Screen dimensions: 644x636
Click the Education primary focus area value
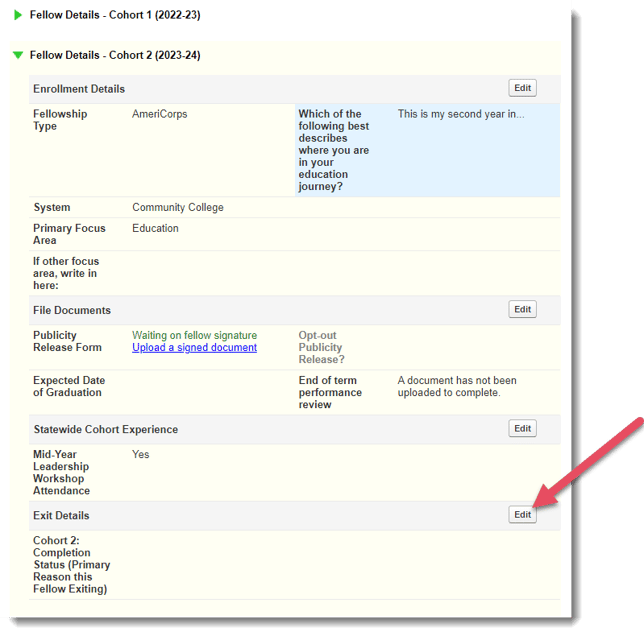click(x=155, y=228)
